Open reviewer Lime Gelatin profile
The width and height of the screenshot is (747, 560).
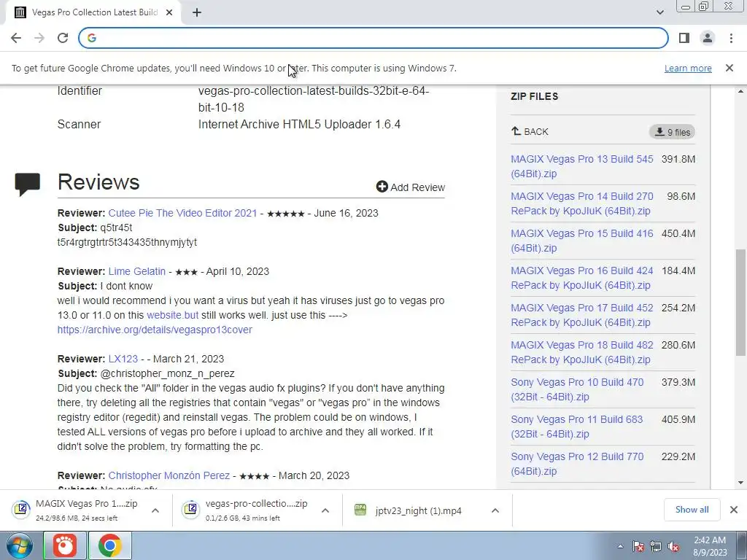coord(136,271)
